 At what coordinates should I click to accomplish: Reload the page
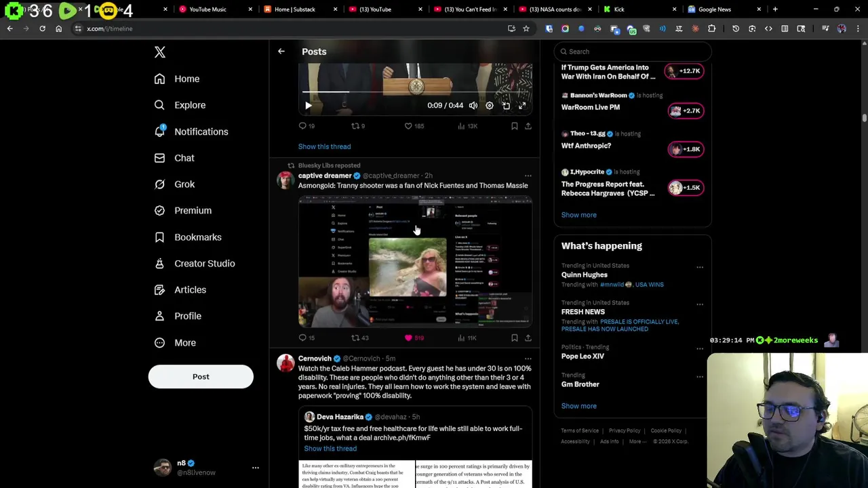click(x=42, y=28)
